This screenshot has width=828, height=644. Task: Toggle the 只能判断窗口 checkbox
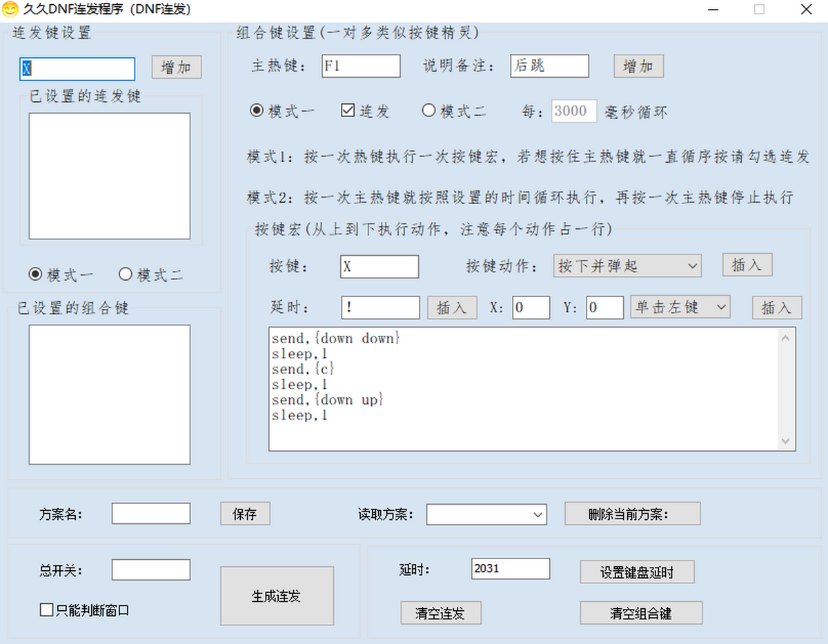(85, 610)
